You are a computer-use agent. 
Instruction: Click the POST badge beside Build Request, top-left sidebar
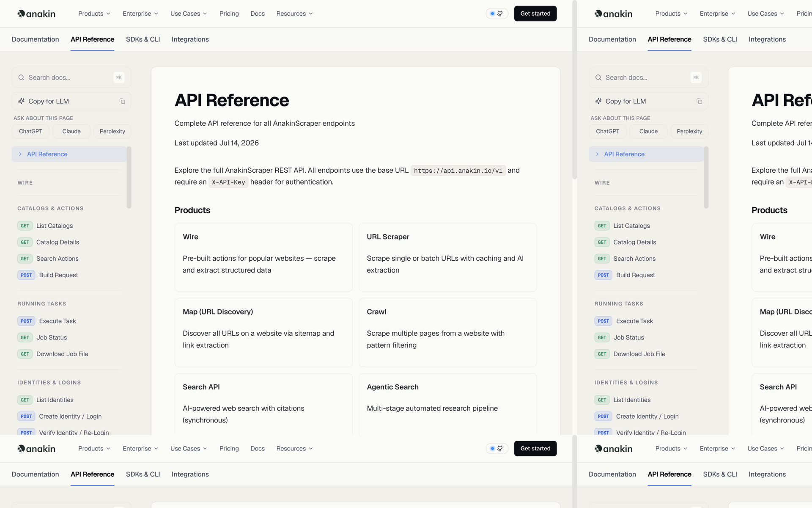coord(26,275)
